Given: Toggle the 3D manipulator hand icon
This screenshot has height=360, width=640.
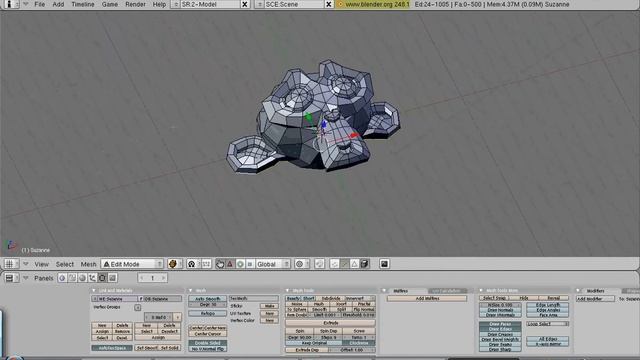Looking at the screenshot, I should coord(220,264).
